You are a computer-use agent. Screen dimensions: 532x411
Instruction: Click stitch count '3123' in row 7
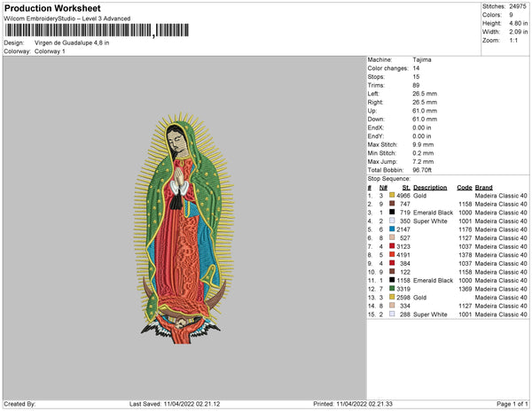(403, 246)
